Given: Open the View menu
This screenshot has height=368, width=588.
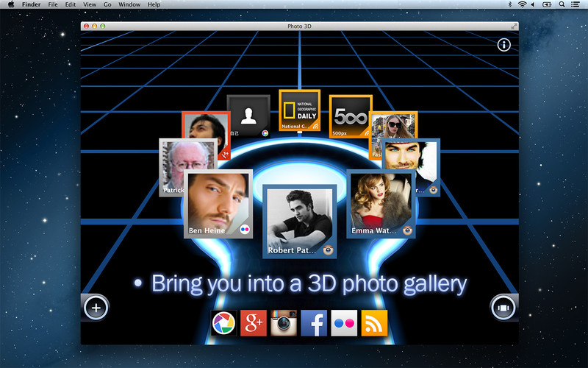Looking at the screenshot, I should (90, 4).
